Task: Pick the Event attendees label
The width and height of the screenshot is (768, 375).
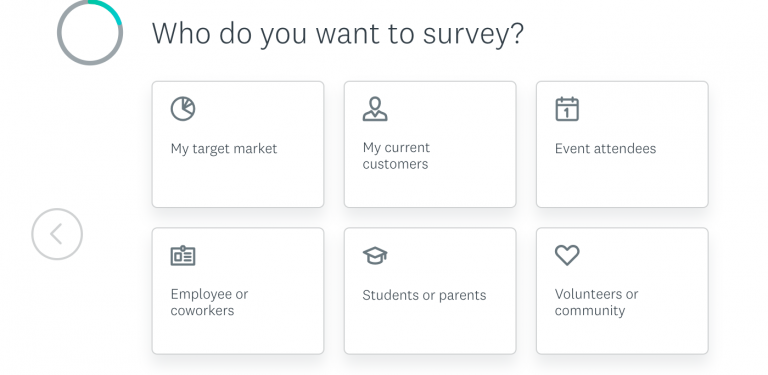Action: tap(605, 148)
